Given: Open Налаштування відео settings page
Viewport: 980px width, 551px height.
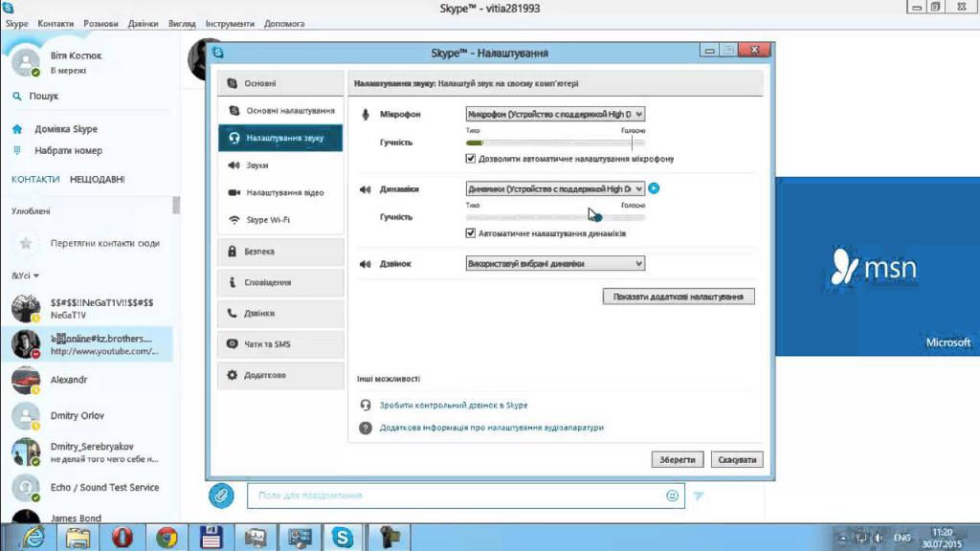Looking at the screenshot, I should 280,192.
